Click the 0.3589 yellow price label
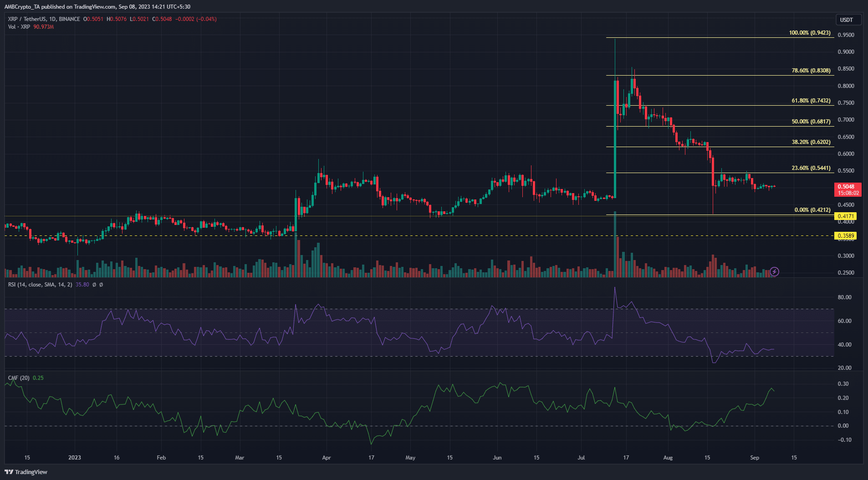 (x=846, y=236)
